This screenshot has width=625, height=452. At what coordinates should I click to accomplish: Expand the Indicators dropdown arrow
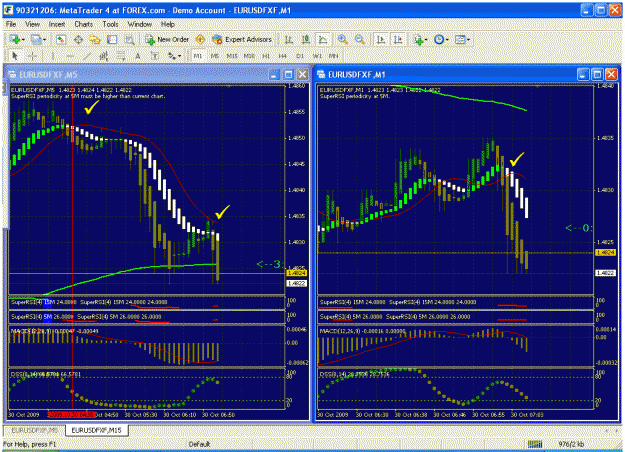coord(426,39)
